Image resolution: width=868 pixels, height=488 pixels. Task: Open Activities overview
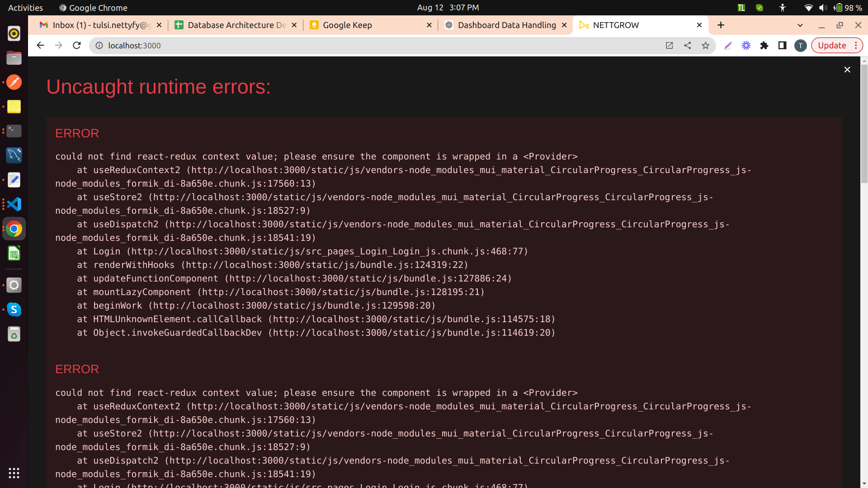click(25, 8)
